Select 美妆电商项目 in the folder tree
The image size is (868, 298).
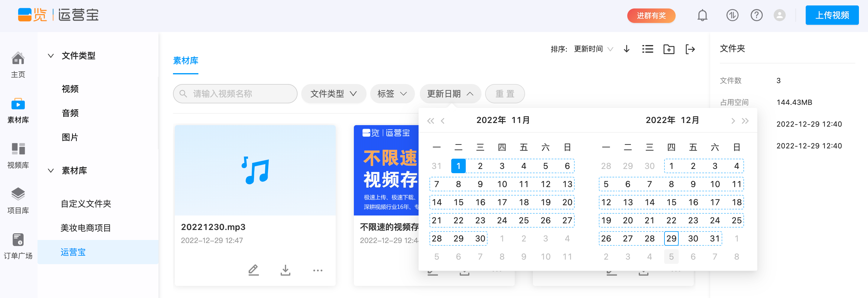(86, 228)
